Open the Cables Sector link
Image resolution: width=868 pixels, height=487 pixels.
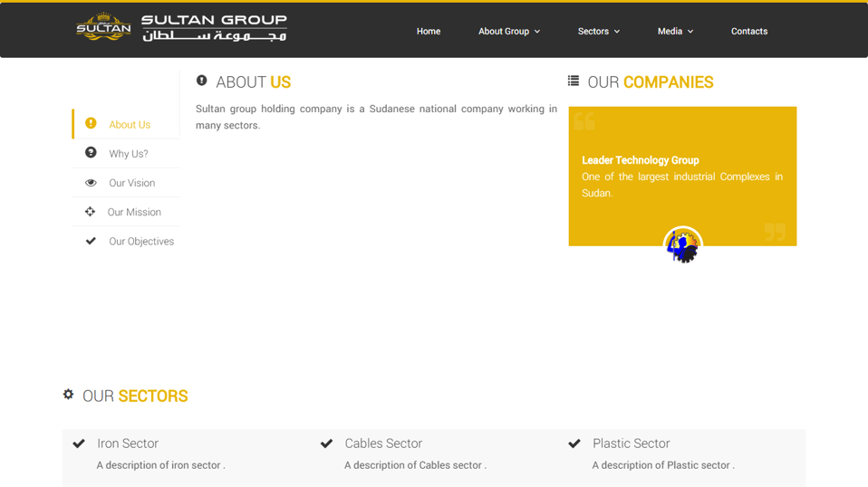click(383, 444)
